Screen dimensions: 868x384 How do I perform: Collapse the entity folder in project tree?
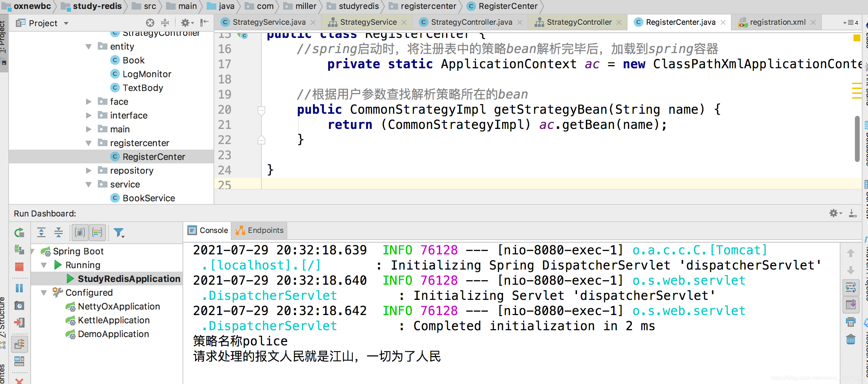pos(89,47)
